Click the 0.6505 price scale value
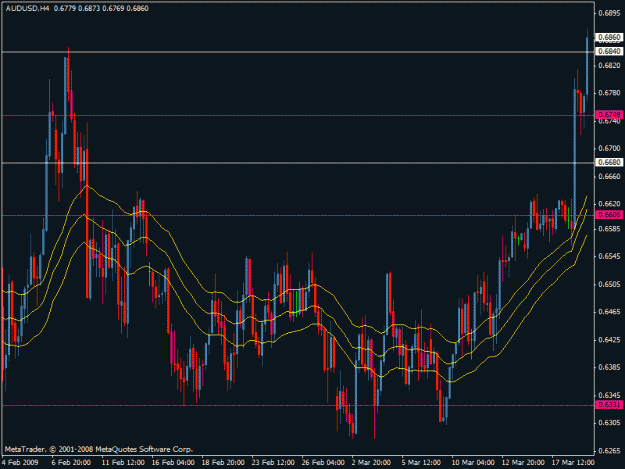 (610, 284)
